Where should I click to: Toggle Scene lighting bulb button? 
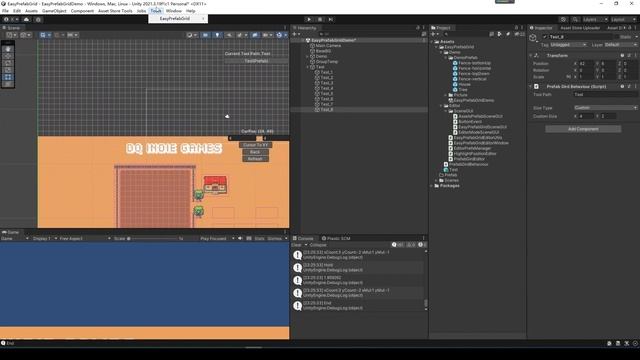pyautogui.click(x=217, y=35)
